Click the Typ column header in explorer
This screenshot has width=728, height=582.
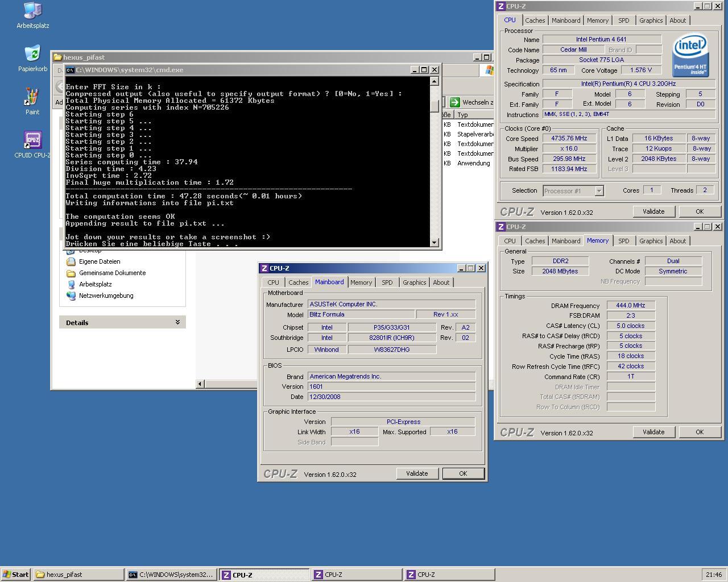(x=474, y=115)
